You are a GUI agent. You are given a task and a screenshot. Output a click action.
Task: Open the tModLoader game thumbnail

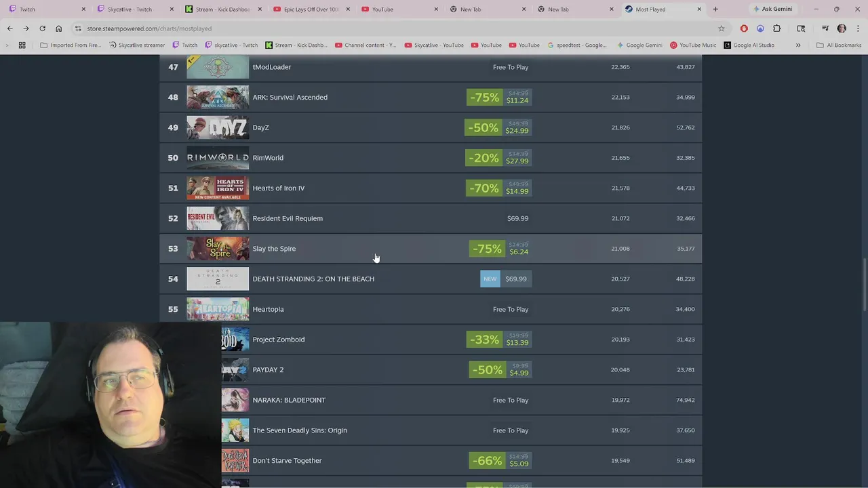pos(218,67)
